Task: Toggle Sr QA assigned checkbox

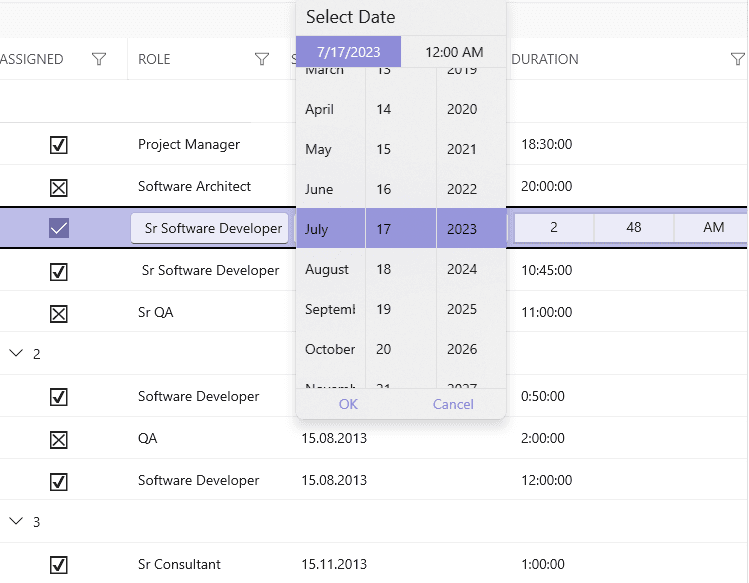Action: pyautogui.click(x=59, y=313)
